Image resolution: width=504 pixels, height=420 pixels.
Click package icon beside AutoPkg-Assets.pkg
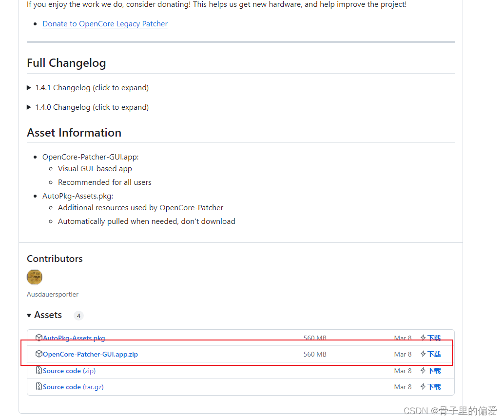click(x=39, y=338)
